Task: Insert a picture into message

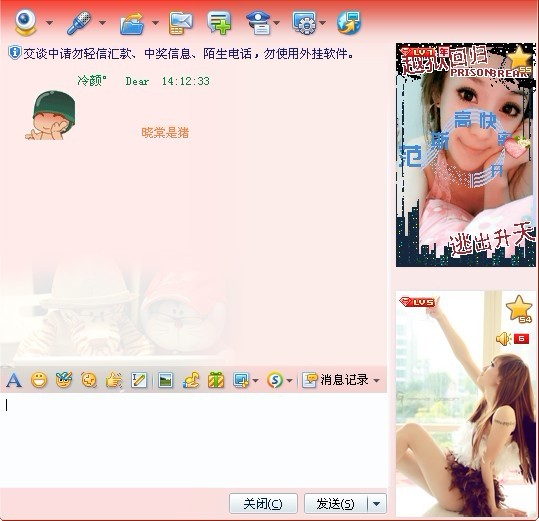Action: [165, 380]
